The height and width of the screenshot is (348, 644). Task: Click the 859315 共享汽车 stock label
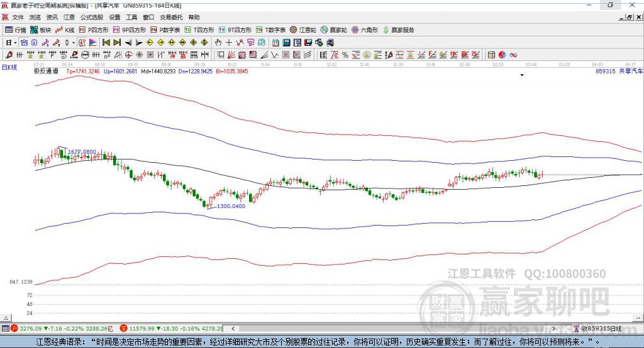tap(619, 71)
